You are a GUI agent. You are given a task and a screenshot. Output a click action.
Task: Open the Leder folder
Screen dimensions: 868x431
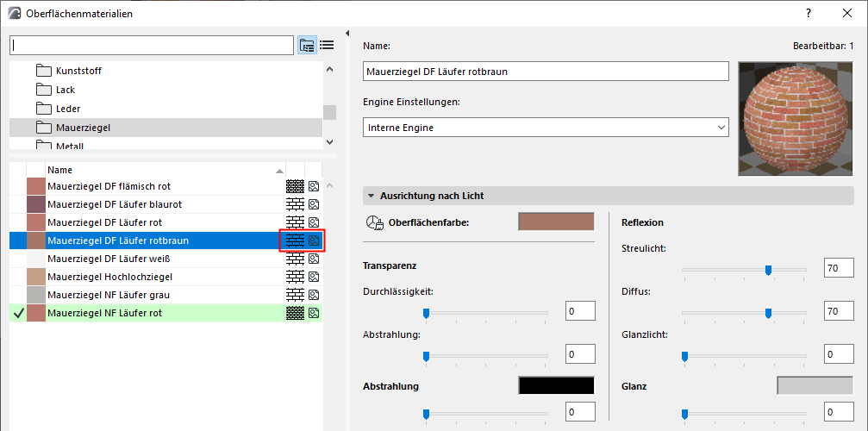point(165,109)
